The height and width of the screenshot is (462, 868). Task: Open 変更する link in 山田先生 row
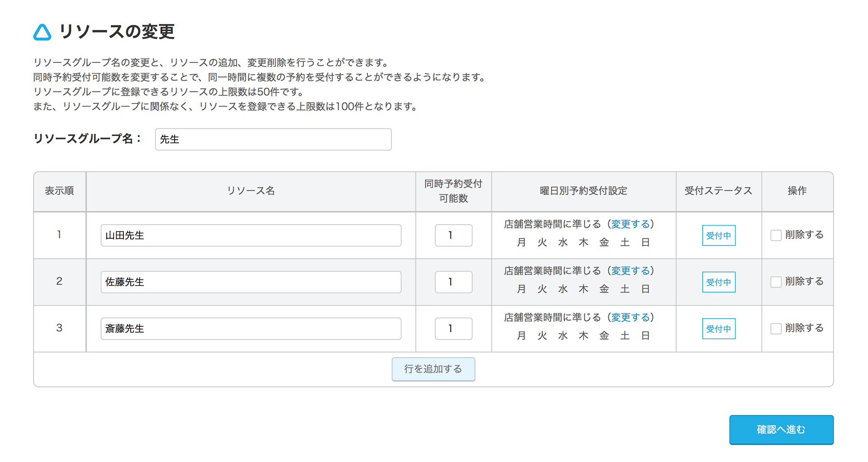click(x=630, y=224)
